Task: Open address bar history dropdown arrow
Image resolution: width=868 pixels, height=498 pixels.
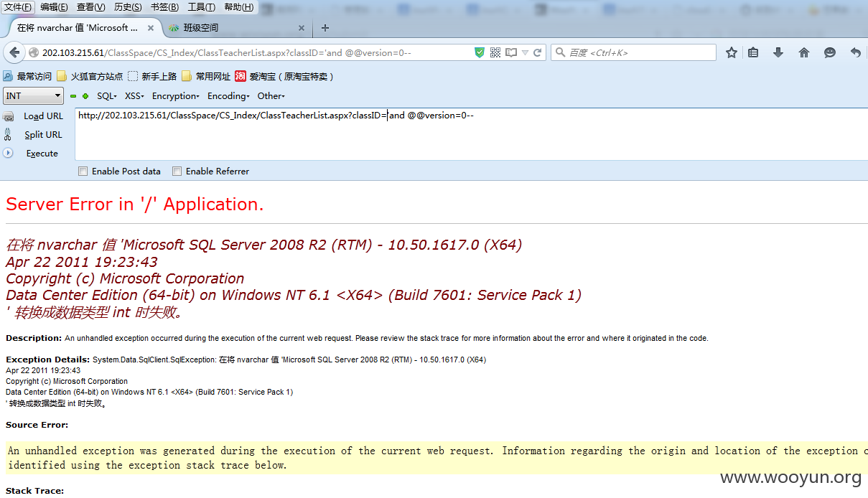Action: (x=525, y=52)
